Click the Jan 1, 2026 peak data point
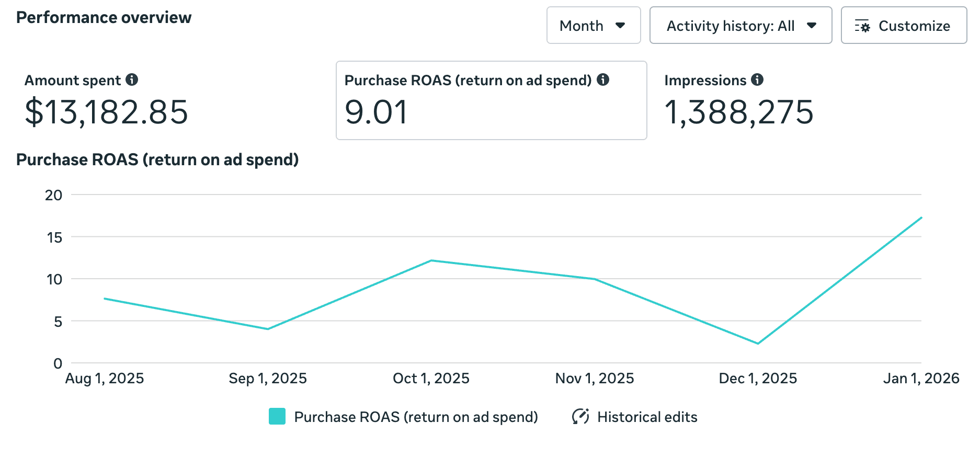The width and height of the screenshot is (980, 457). (x=921, y=218)
